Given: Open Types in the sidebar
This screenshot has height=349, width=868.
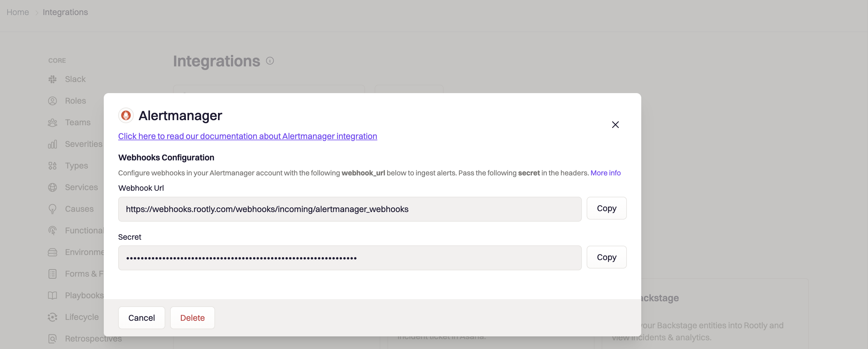Looking at the screenshot, I should (76, 166).
